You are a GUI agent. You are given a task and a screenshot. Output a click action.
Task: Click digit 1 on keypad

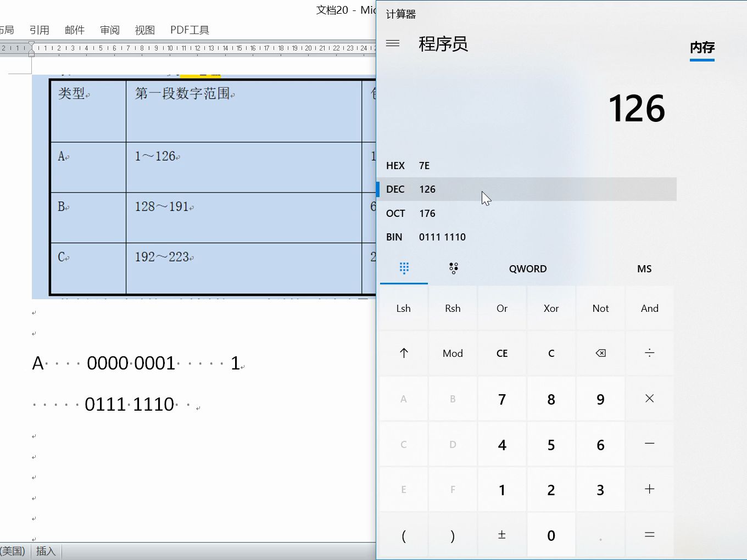point(502,490)
